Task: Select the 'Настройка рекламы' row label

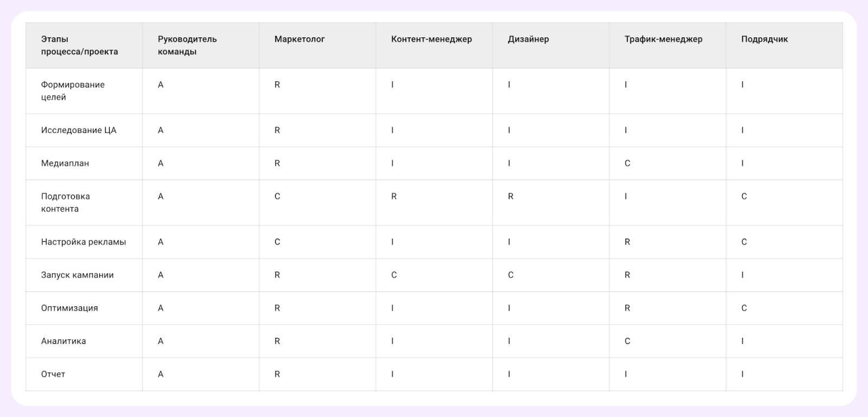Action: click(x=84, y=242)
